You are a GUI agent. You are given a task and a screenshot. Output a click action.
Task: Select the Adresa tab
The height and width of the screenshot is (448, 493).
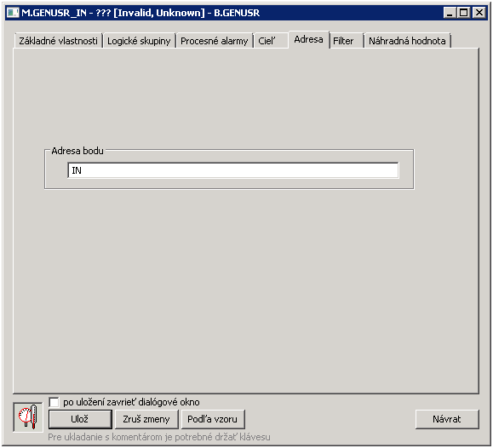coord(308,40)
